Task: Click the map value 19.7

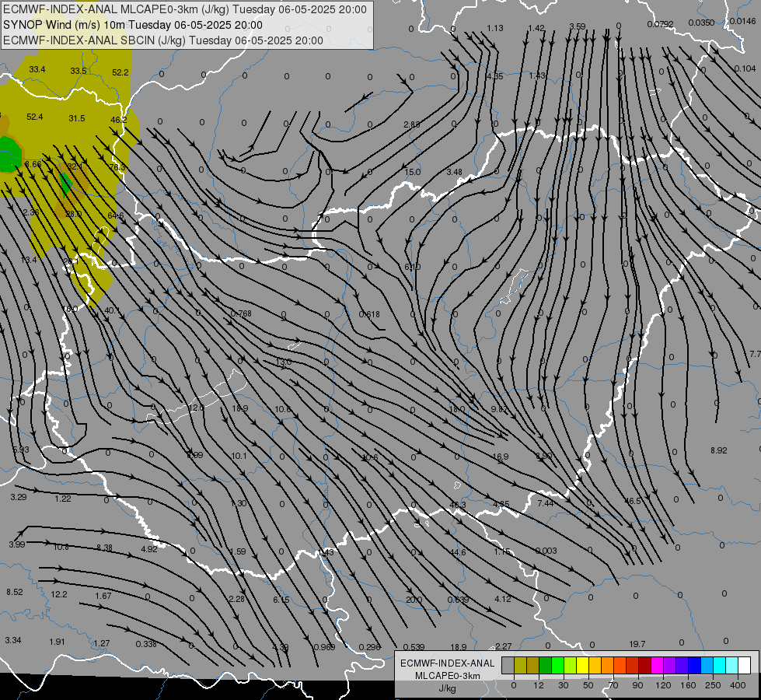Action: [637, 644]
